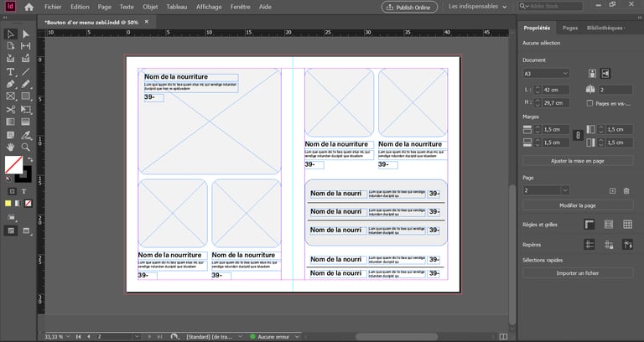Switch to the Pages panel tab
The width and height of the screenshot is (644, 342).
tap(570, 28)
